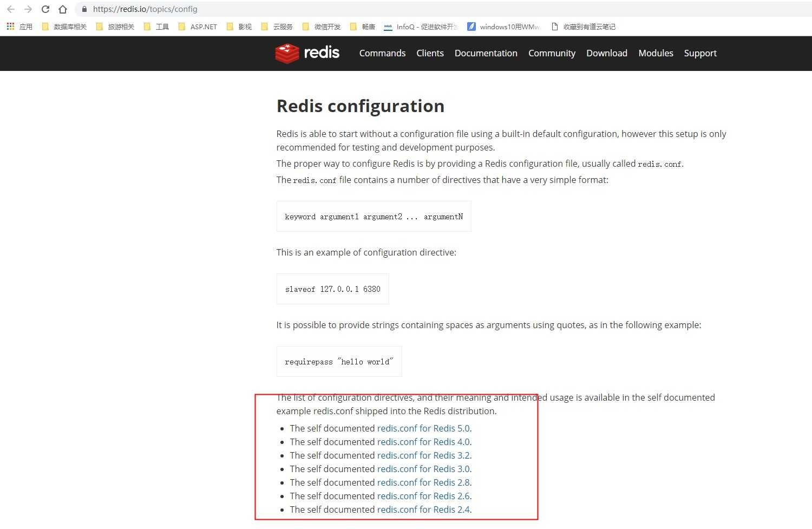Open redis.conf for Redis 2.4 link

tap(423, 510)
